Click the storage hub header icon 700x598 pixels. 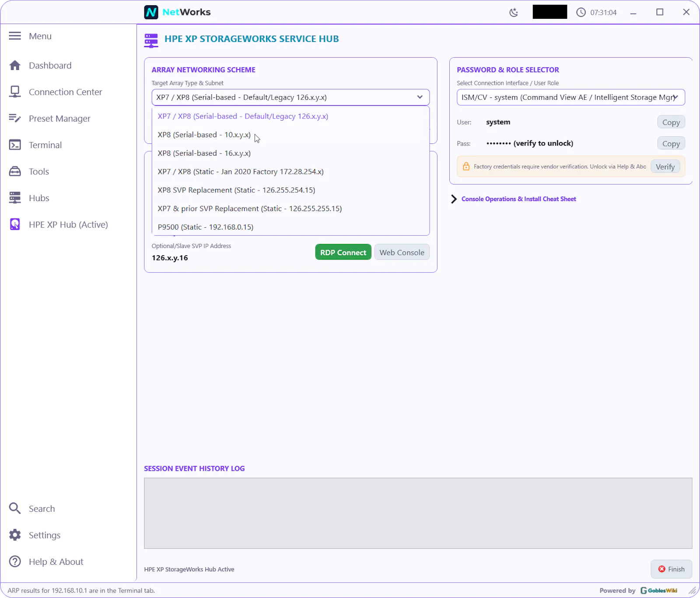(151, 40)
